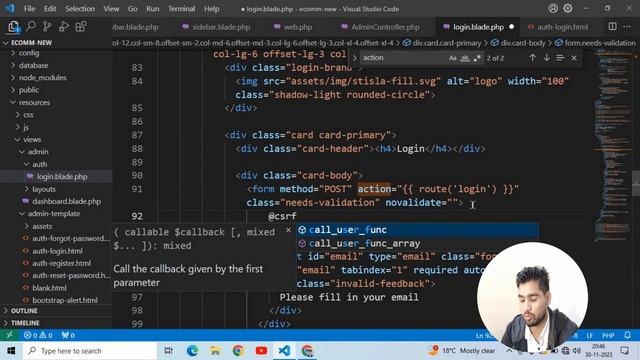Viewport: 640px width, 360px height.
Task: Expand the node_modules folder
Action: (x=56, y=77)
